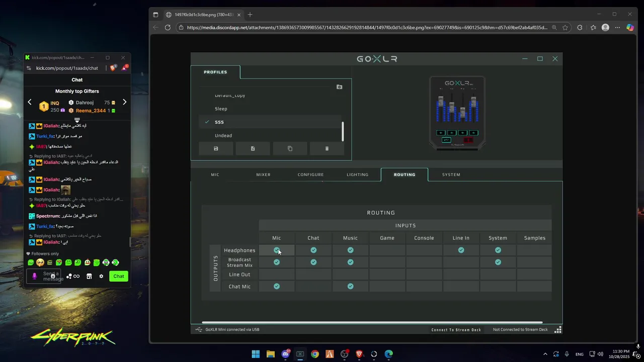The height and width of the screenshot is (362, 644).
Task: Switch to the MIC tab
Action: 215,174
